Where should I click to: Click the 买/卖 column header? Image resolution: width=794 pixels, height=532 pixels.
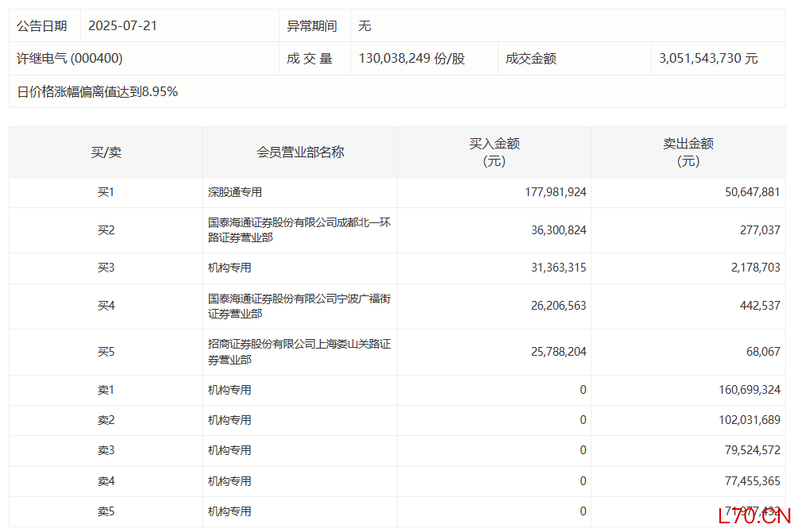[106, 152]
